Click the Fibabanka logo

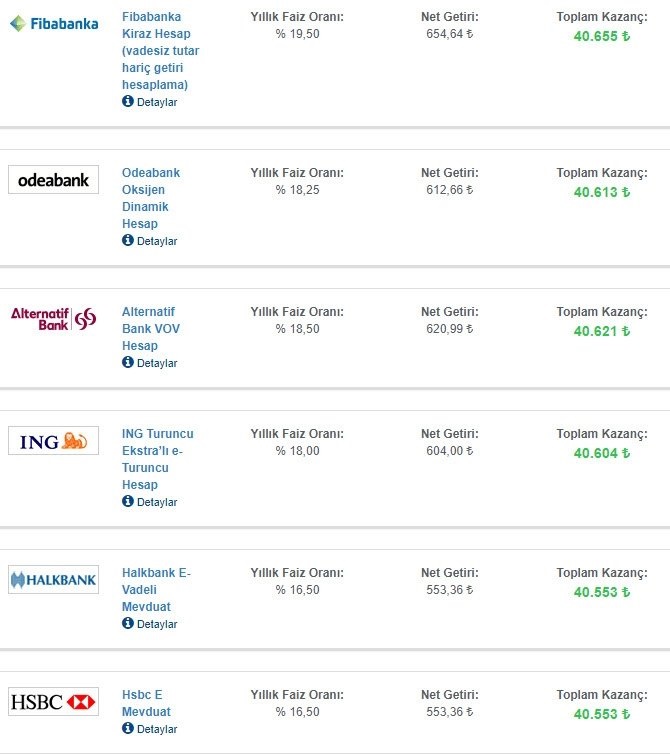coord(54,24)
